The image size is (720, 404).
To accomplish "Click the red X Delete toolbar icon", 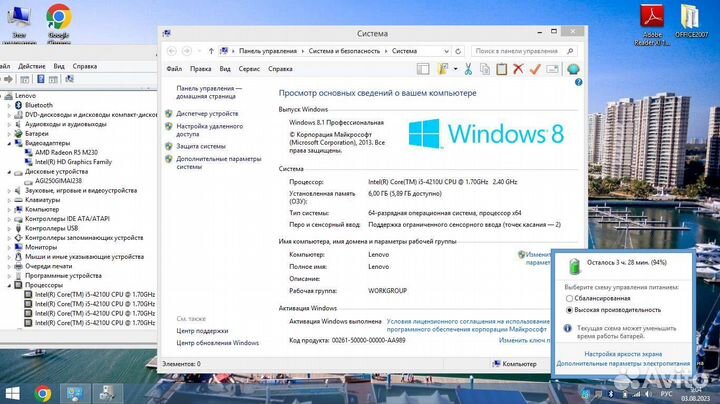I will [x=518, y=69].
